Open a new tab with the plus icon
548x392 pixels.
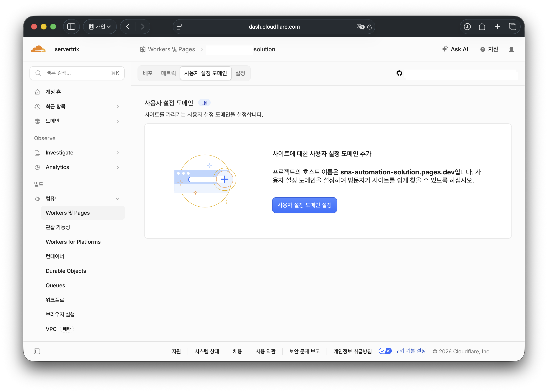pos(497,27)
